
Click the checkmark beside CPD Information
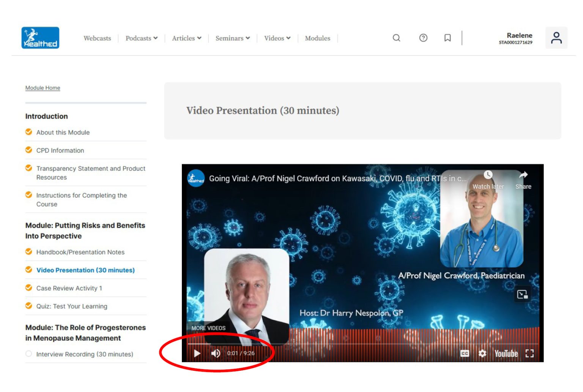[28, 150]
